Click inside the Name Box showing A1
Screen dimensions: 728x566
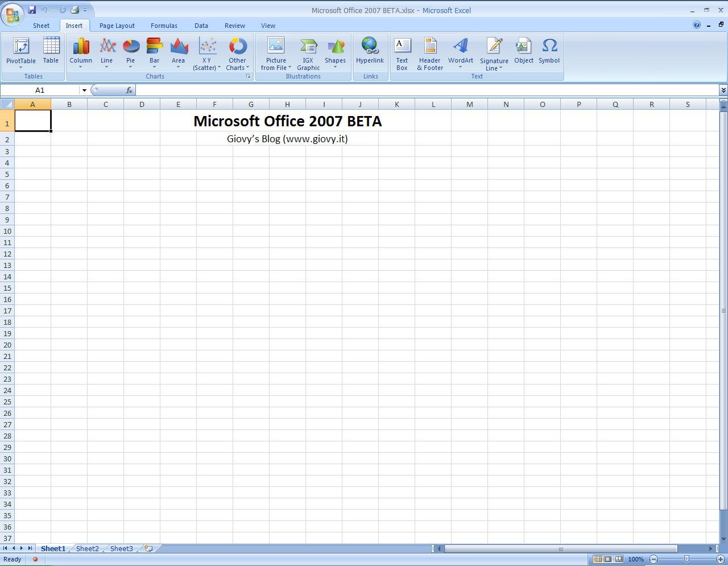(x=40, y=90)
